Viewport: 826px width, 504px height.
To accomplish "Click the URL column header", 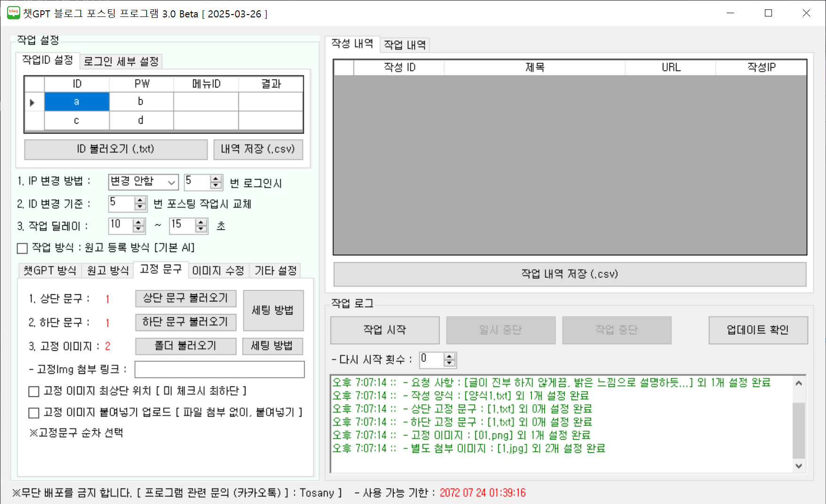I will 670,68.
